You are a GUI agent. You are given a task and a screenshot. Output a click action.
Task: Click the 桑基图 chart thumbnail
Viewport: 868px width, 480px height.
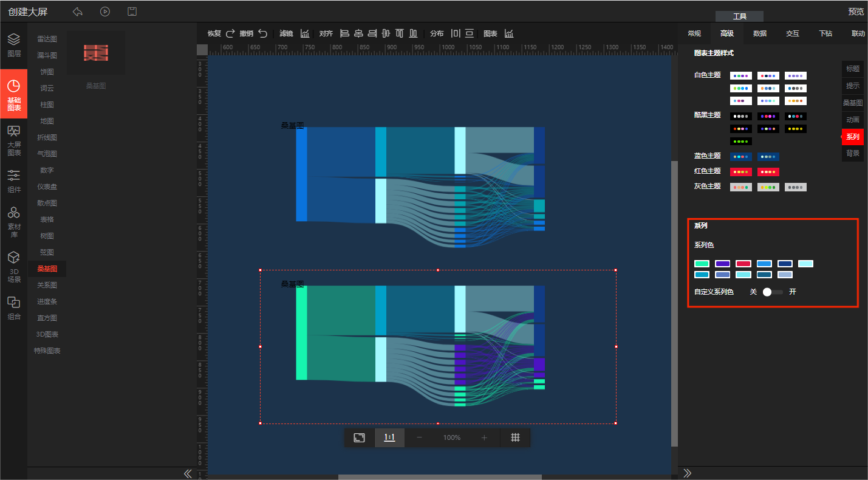(x=96, y=53)
